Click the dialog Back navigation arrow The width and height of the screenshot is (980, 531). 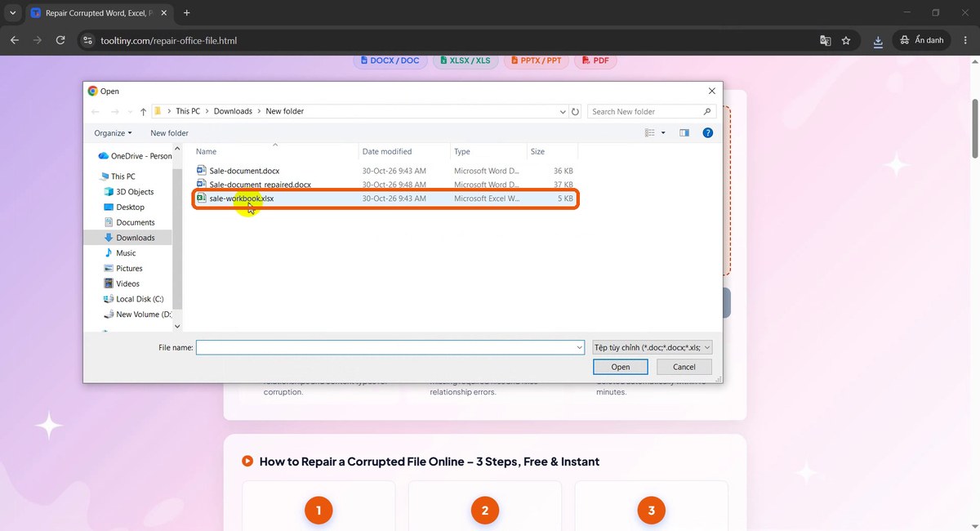[96, 111]
